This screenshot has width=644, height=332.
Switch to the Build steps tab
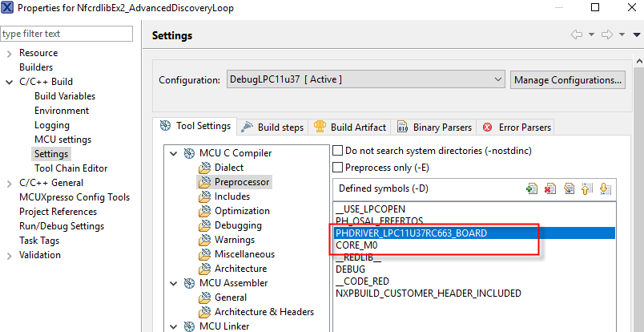272,127
